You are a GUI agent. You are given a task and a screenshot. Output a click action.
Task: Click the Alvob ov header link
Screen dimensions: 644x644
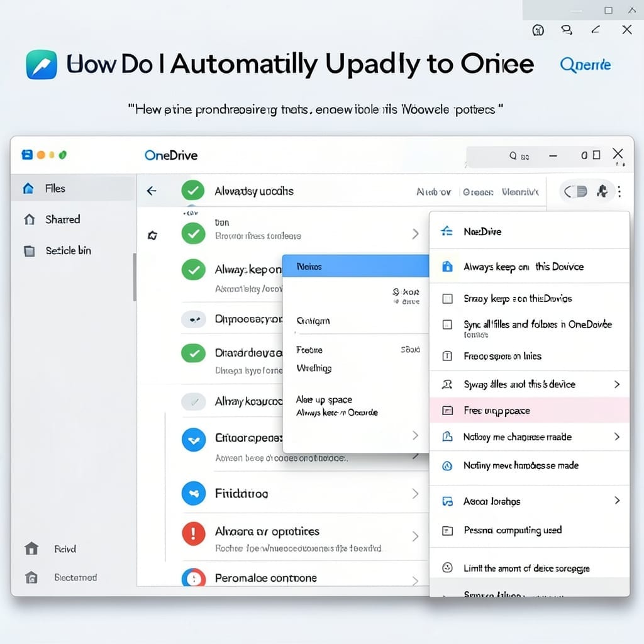(x=434, y=192)
